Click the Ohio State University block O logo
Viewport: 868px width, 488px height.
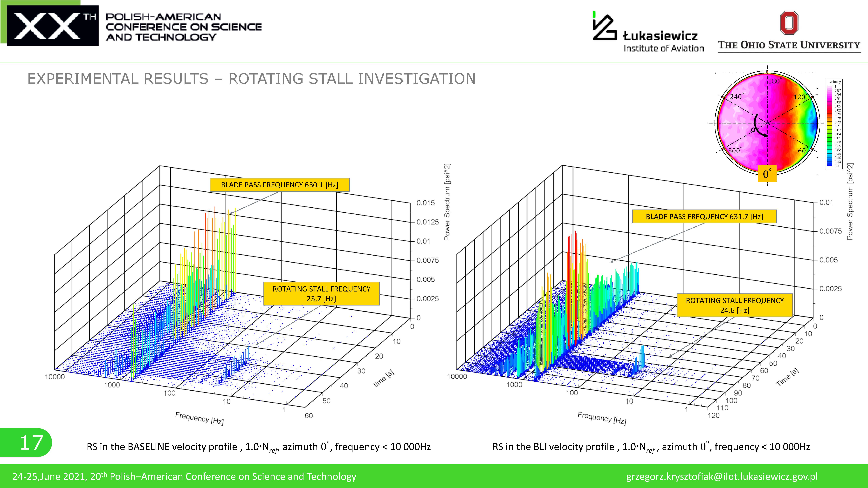[x=789, y=23]
